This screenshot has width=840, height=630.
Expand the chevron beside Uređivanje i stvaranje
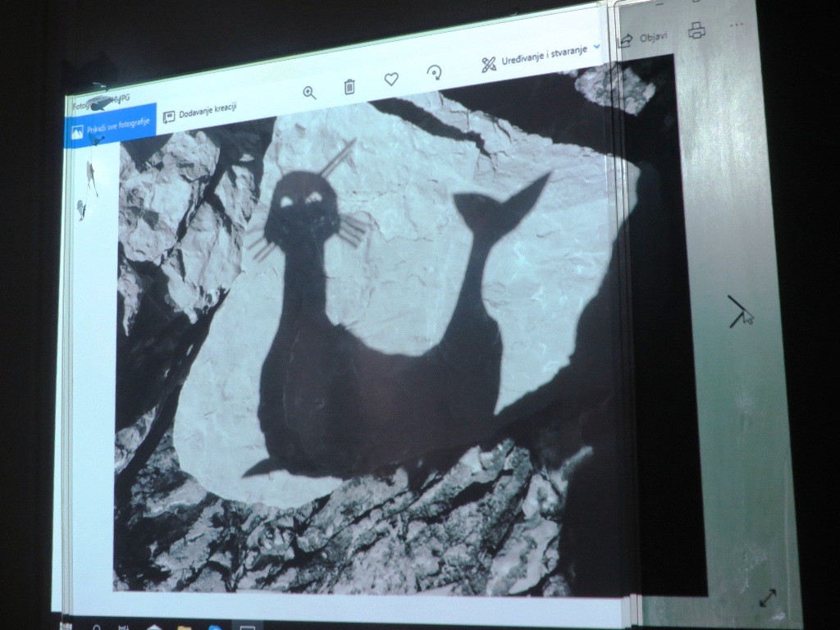pos(596,47)
